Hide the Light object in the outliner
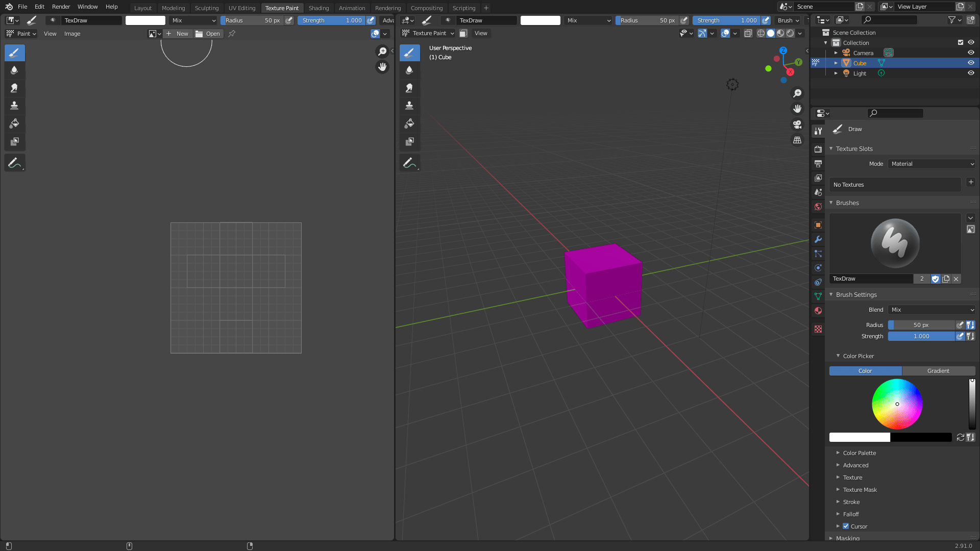 [x=971, y=73]
